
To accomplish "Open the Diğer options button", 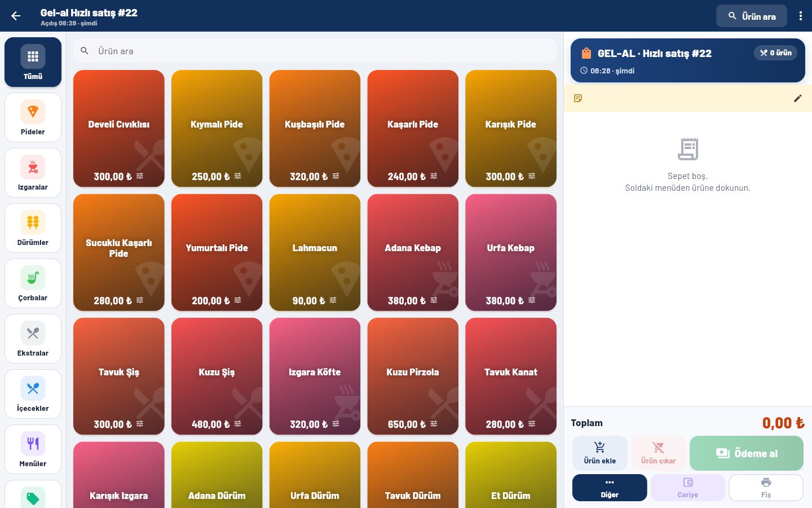I will [x=610, y=488].
